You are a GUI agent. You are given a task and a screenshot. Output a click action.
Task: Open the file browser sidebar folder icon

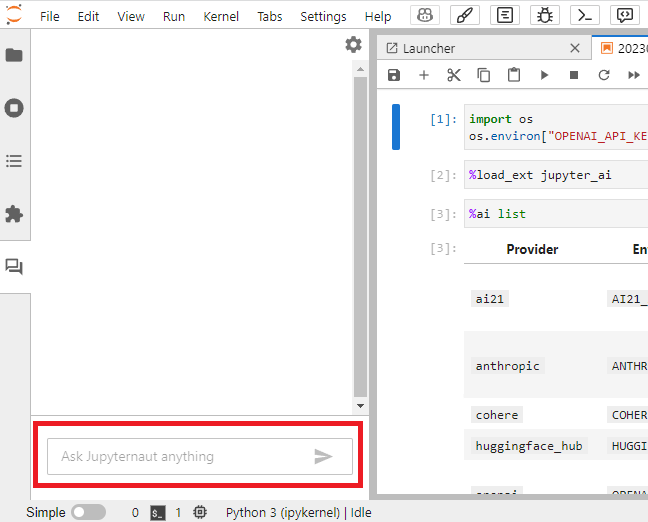(x=14, y=55)
